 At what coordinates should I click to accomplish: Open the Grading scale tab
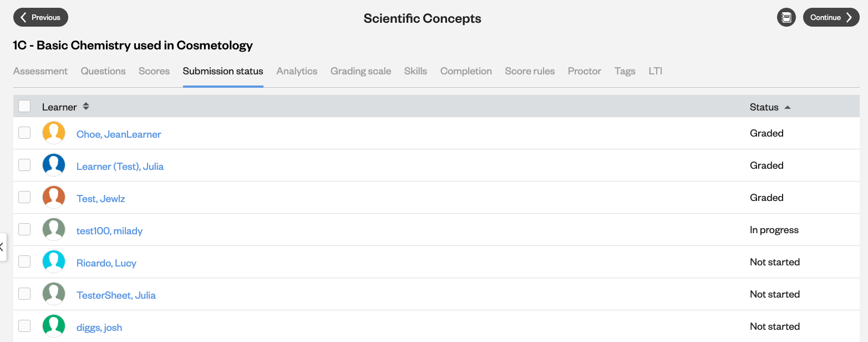(x=361, y=71)
